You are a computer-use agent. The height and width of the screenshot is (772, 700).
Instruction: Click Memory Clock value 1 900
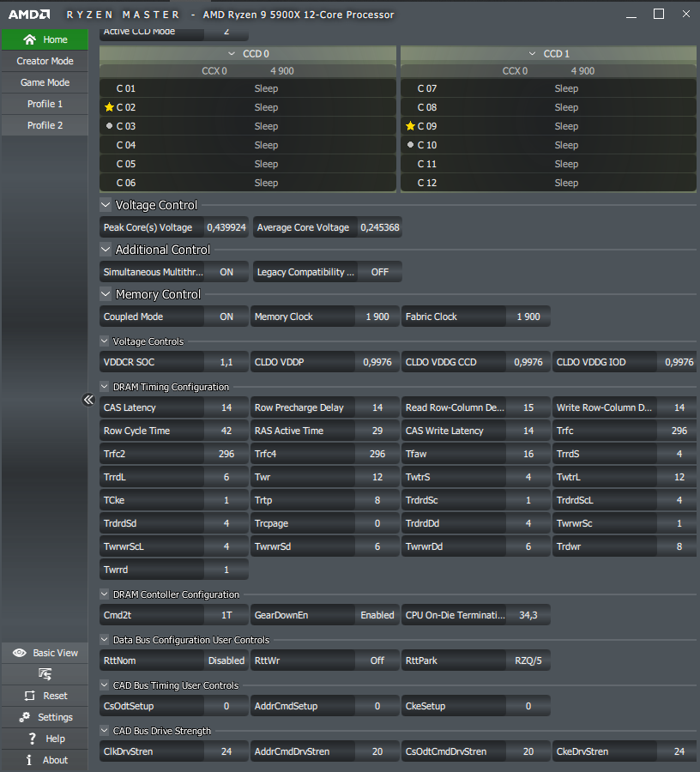click(x=377, y=317)
